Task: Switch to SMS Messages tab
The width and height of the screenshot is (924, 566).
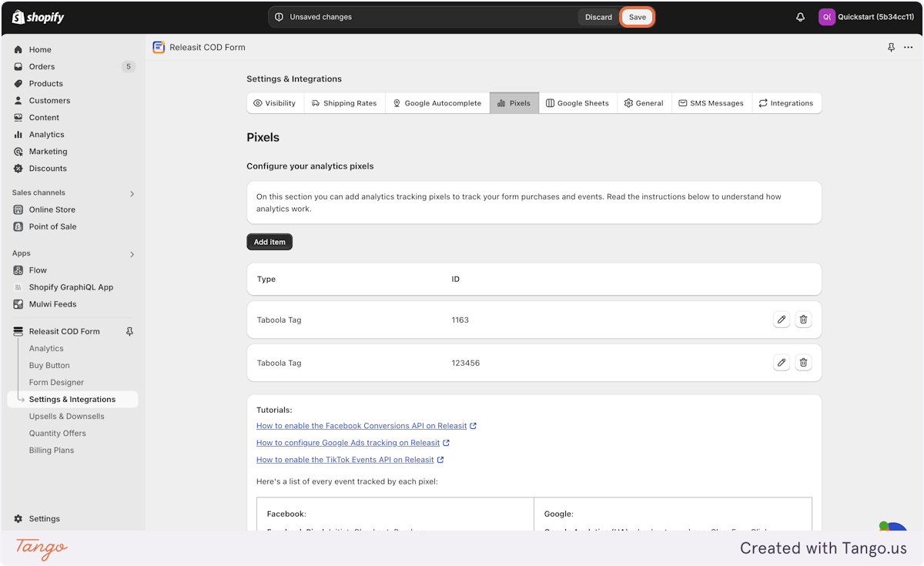Action: pyautogui.click(x=711, y=103)
